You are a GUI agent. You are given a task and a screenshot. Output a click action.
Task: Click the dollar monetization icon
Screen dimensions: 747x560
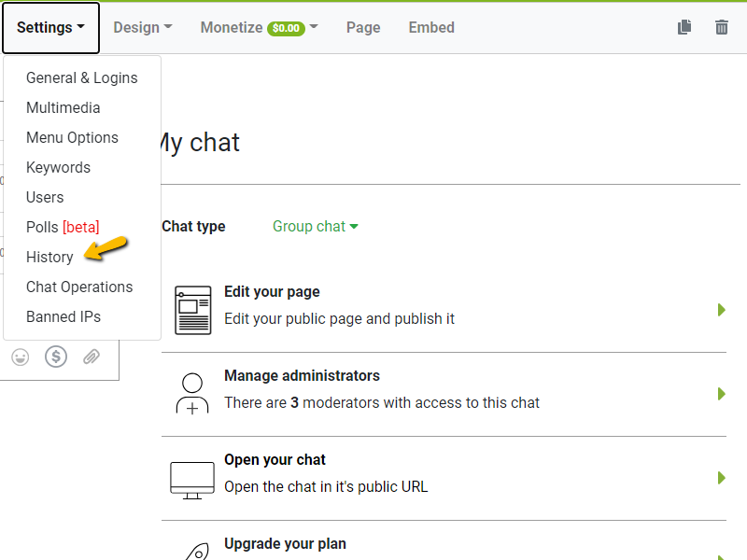[55, 357]
